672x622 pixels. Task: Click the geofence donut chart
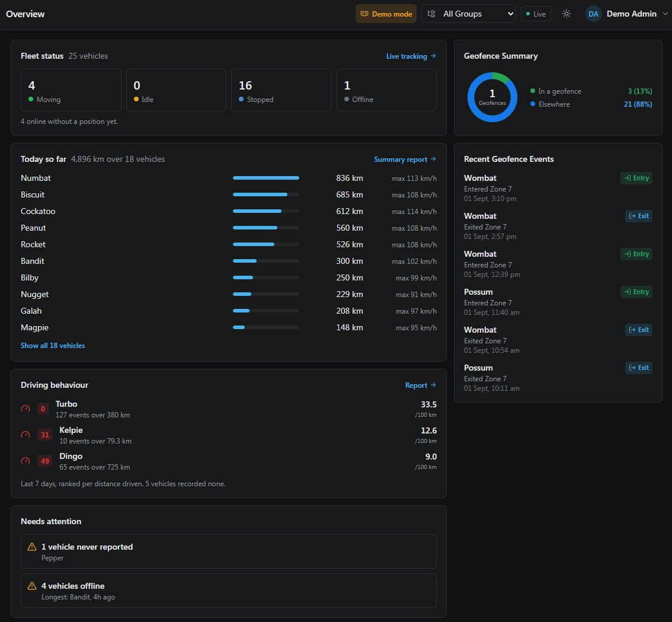492,97
